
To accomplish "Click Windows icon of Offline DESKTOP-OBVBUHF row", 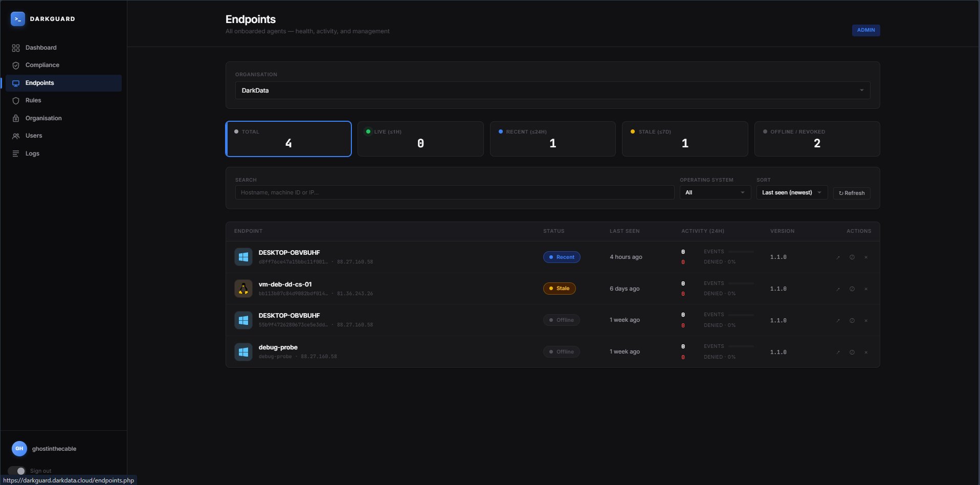I will (x=243, y=320).
